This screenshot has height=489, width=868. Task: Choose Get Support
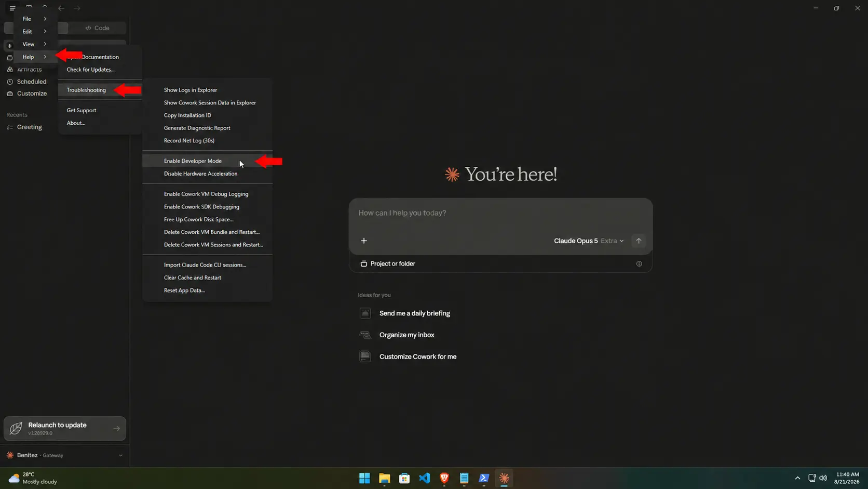(x=100, y=110)
